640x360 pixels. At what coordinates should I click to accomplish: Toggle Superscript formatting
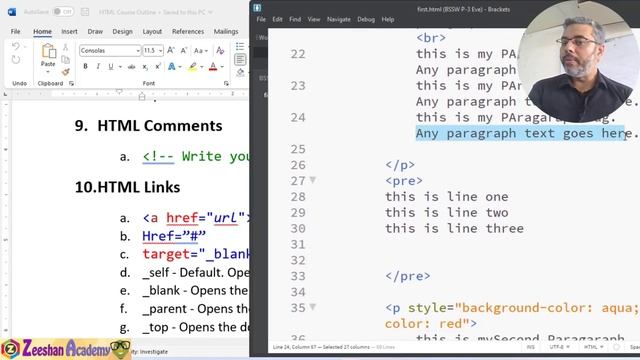[158, 67]
